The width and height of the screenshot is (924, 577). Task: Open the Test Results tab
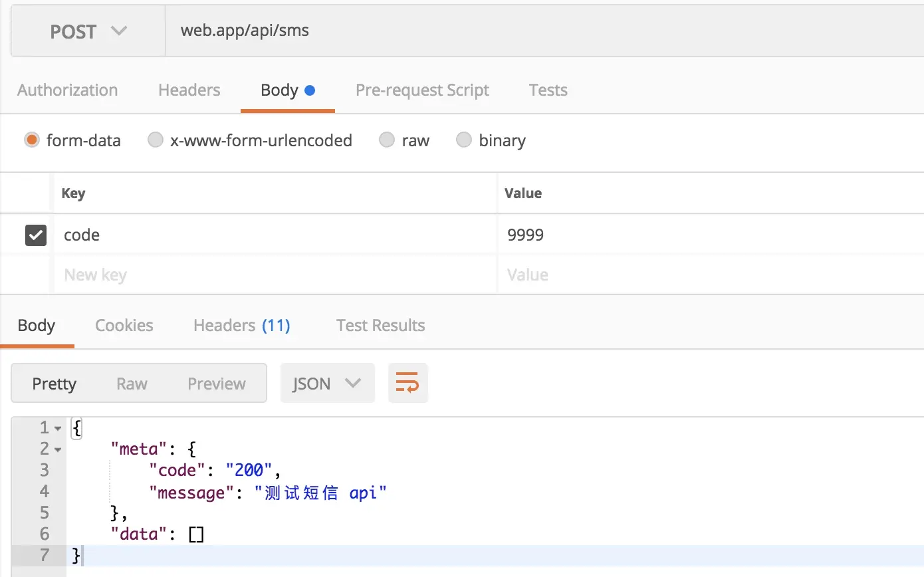pos(380,325)
